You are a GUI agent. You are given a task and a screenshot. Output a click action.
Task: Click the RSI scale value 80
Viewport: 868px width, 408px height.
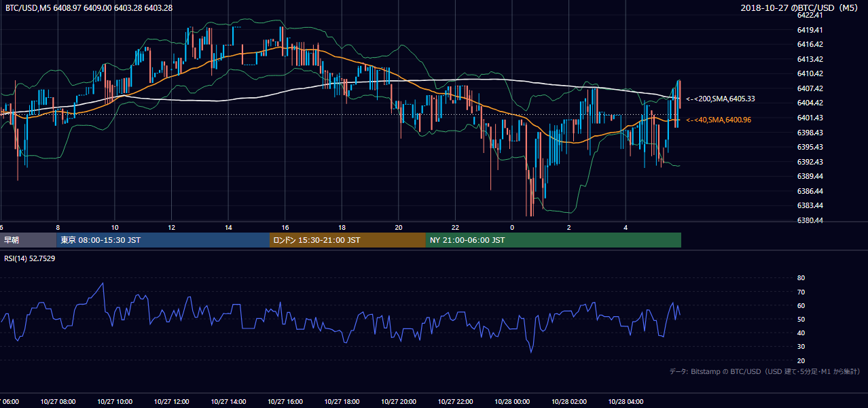click(801, 278)
